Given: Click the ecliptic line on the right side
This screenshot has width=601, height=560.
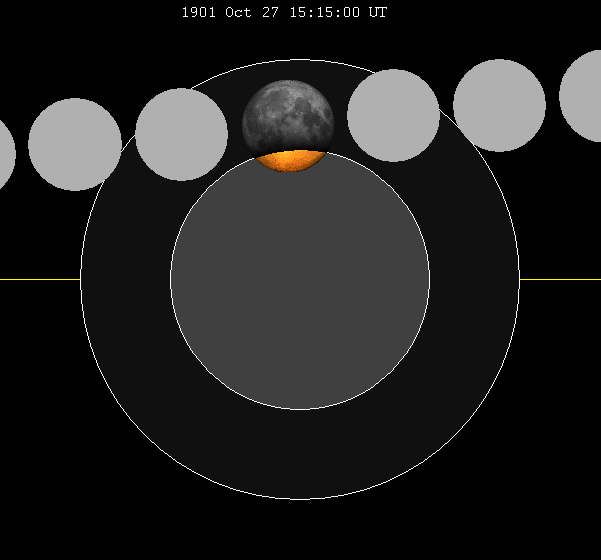Looking at the screenshot, I should tap(560, 280).
